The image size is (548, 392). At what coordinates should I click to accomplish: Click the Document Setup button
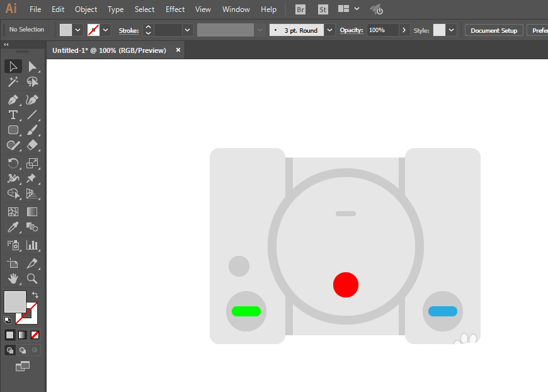(x=494, y=30)
